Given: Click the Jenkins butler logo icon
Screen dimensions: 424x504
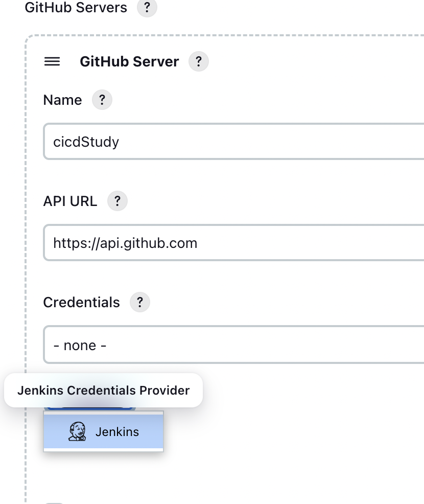Looking at the screenshot, I should (78, 431).
